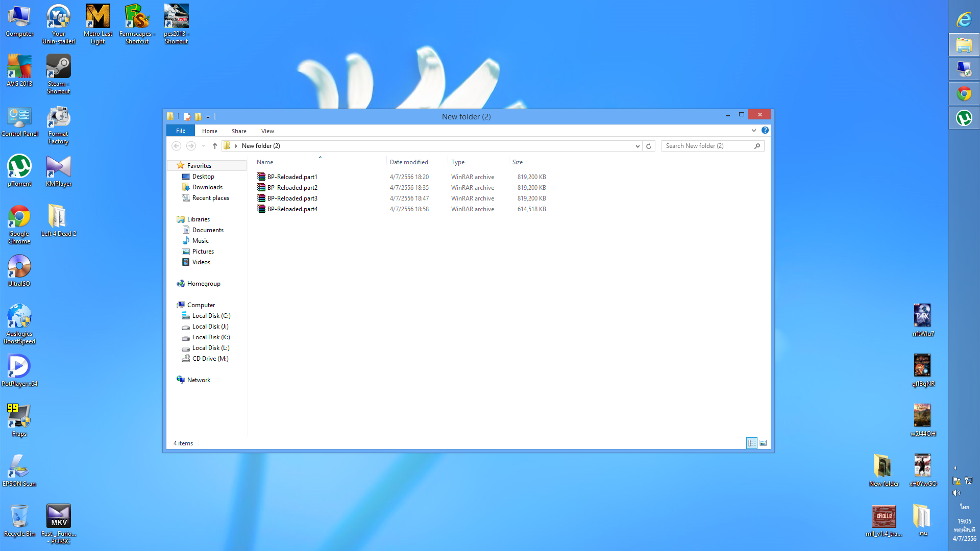The width and height of the screenshot is (980, 551).
Task: Refresh the New folder (2) view
Action: [649, 146]
